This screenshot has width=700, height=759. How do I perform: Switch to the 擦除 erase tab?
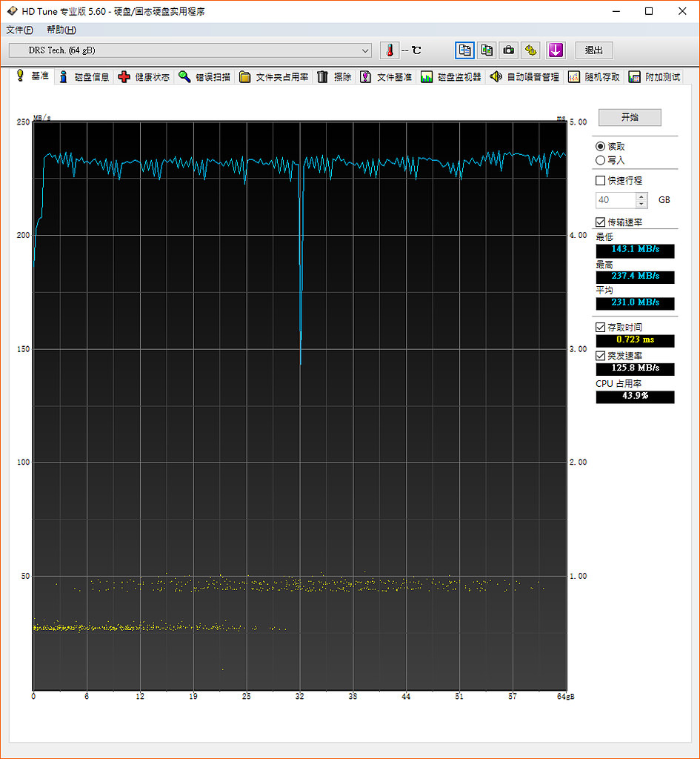(x=334, y=77)
